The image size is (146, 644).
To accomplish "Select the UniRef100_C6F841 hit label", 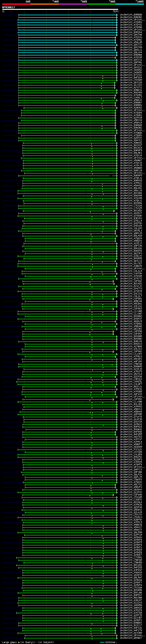I will [131, 352].
